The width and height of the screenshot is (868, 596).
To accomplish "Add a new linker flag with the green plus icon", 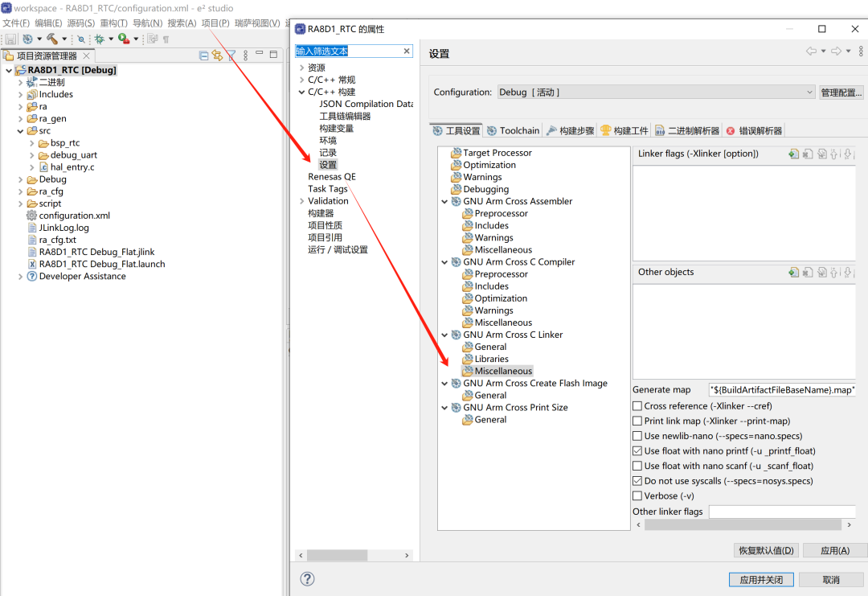I will click(x=794, y=153).
